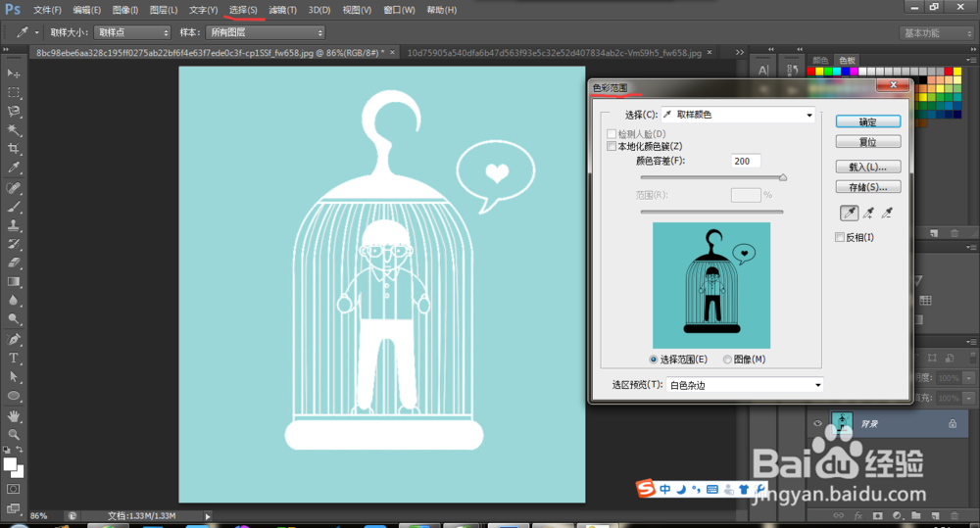Open the 文件 menu

coord(47,10)
